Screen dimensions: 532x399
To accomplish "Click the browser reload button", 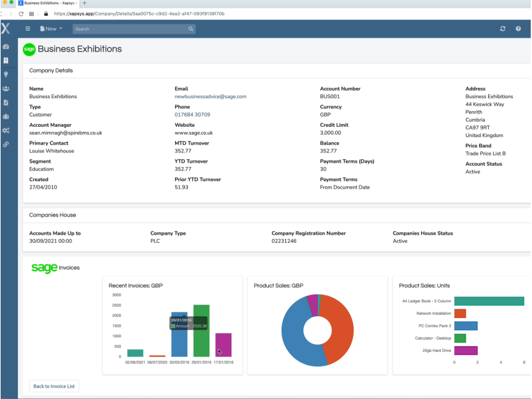I will (x=21, y=14).
